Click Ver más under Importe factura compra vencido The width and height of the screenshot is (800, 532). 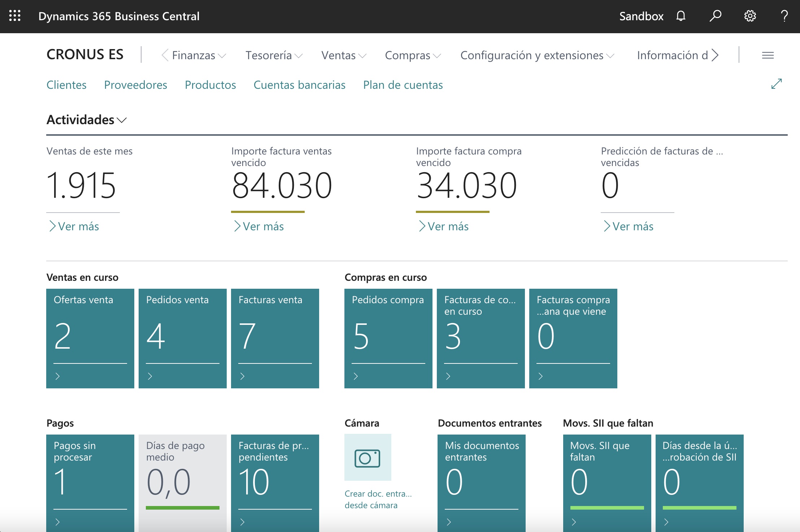(x=444, y=226)
